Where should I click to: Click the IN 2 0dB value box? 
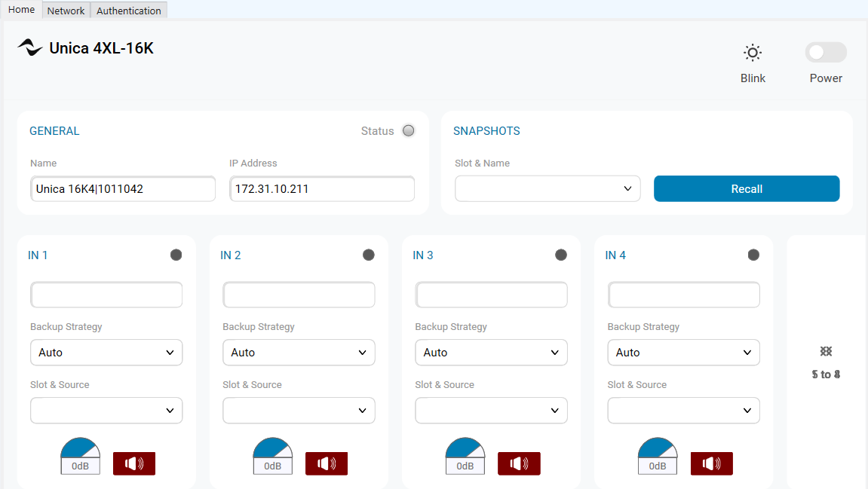272,466
